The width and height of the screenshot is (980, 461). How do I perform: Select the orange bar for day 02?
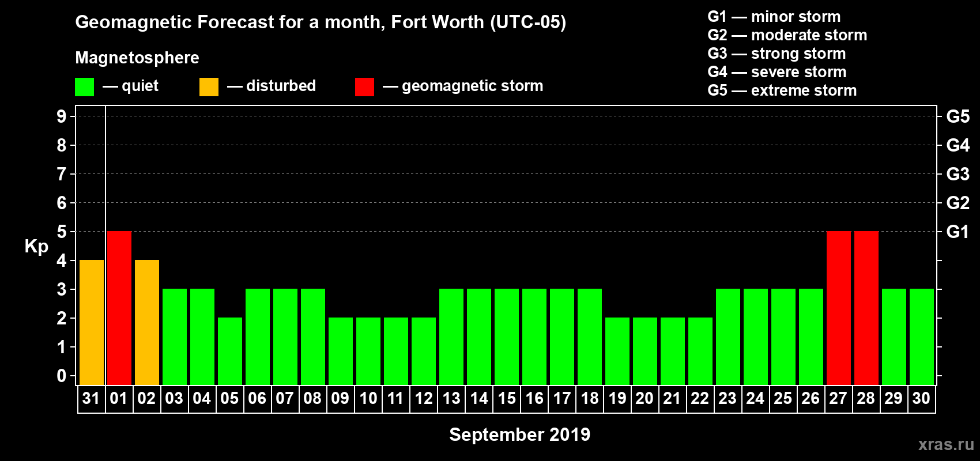click(x=147, y=322)
